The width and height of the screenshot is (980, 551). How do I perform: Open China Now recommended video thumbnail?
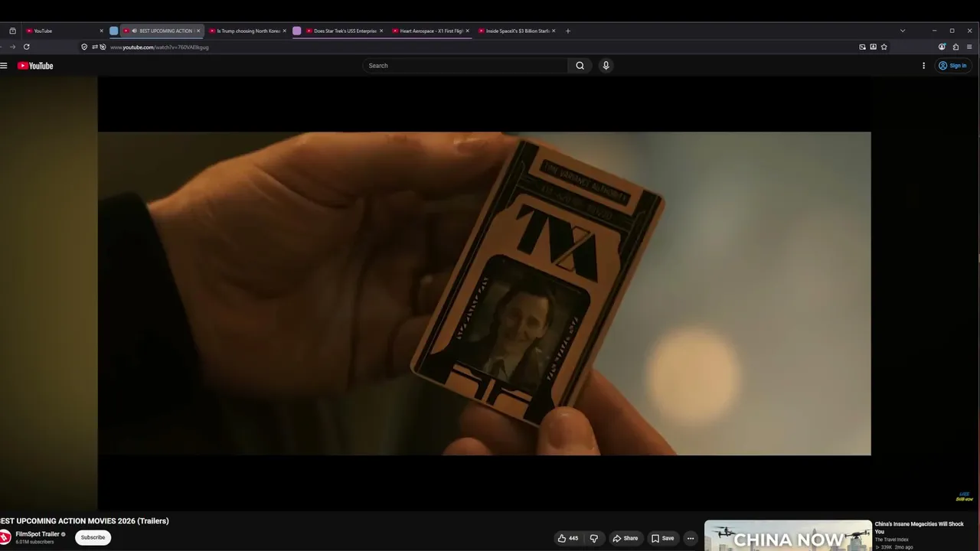click(x=788, y=536)
